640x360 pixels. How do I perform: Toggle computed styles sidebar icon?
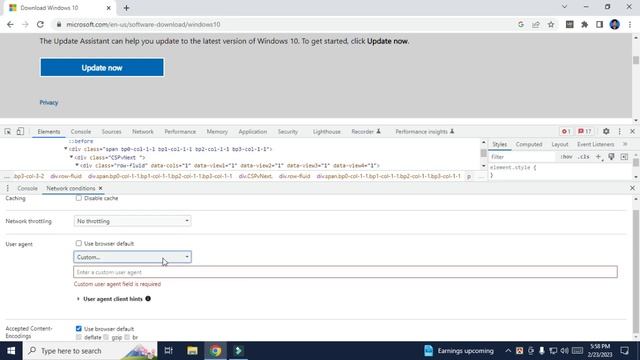[x=624, y=157]
